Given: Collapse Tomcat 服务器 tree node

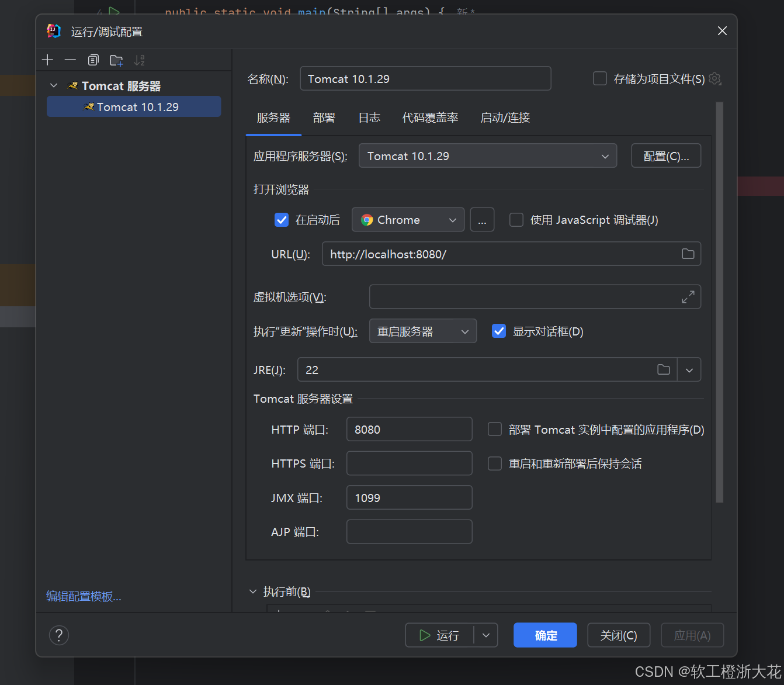Looking at the screenshot, I should 54,86.
